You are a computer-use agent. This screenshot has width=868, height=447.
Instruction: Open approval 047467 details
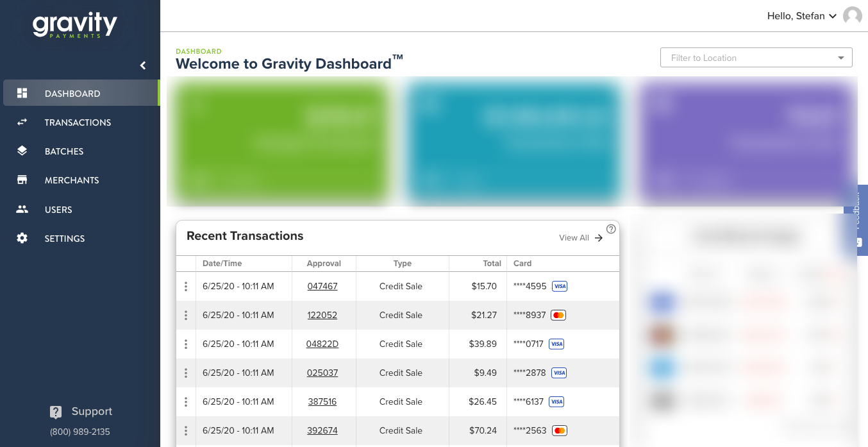coord(322,286)
